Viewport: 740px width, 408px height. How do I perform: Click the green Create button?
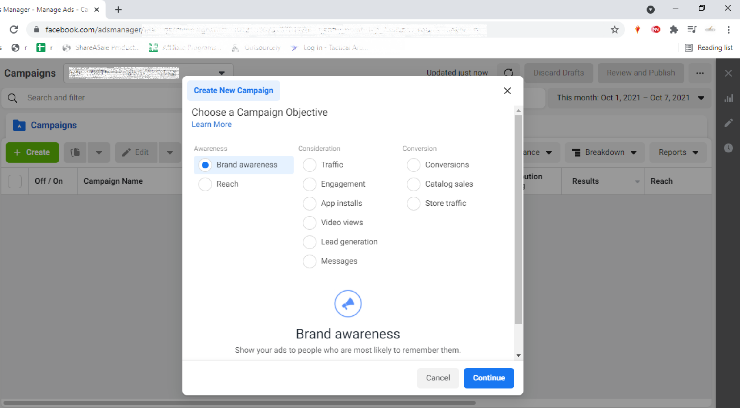click(32, 152)
